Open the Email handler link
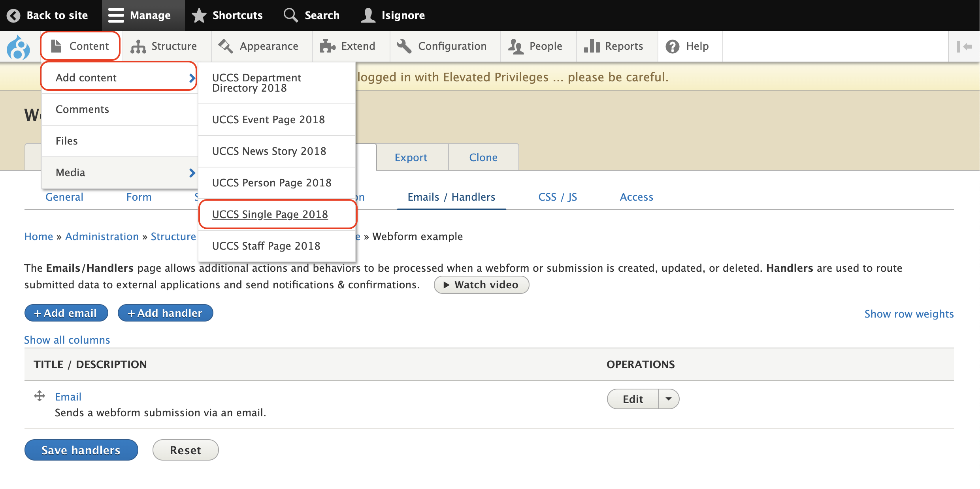 pos(68,397)
